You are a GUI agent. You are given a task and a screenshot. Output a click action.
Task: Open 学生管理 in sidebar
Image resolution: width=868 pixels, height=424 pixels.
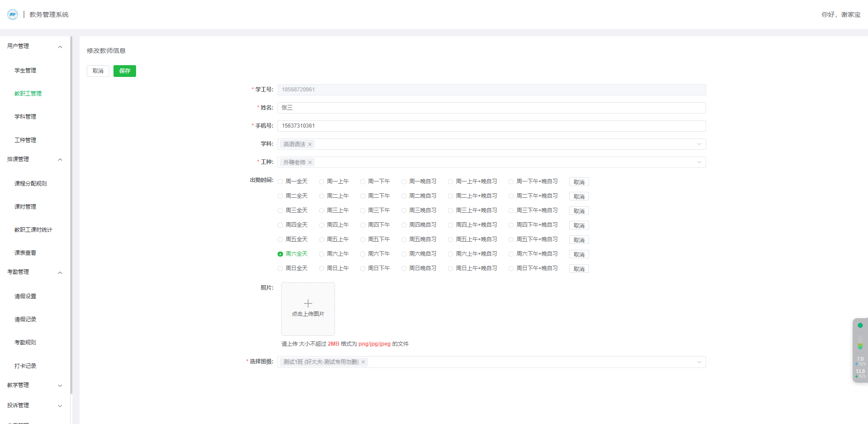pyautogui.click(x=25, y=71)
